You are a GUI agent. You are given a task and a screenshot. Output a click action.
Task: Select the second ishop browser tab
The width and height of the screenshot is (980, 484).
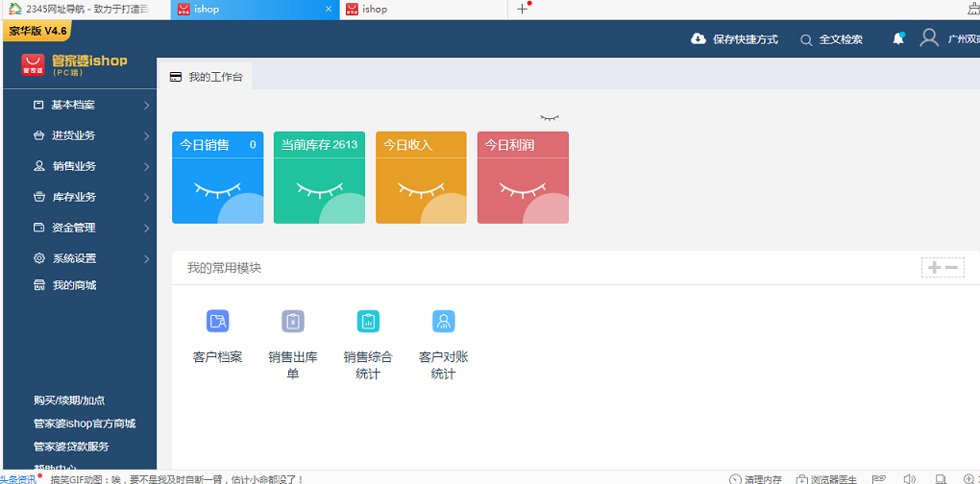tap(423, 10)
